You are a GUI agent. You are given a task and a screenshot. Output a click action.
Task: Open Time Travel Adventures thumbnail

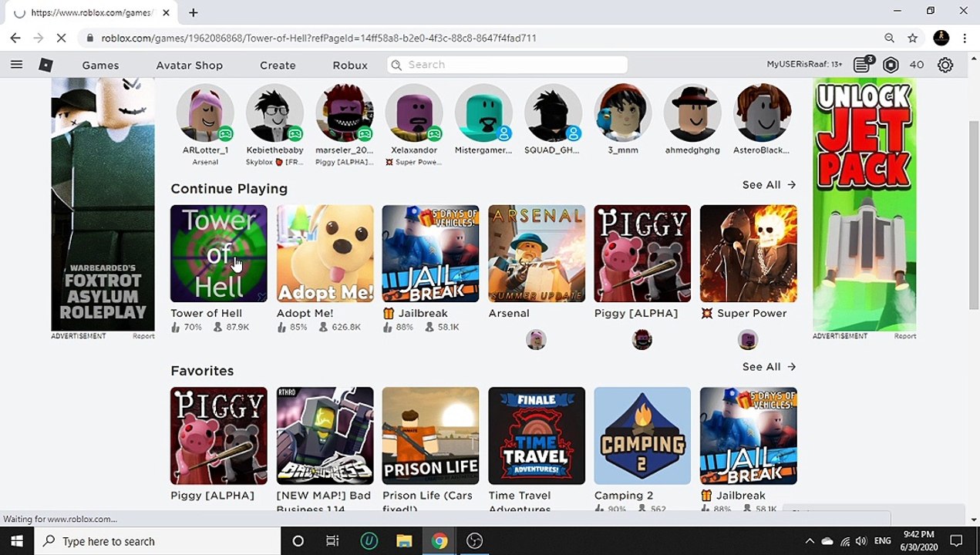coord(537,436)
